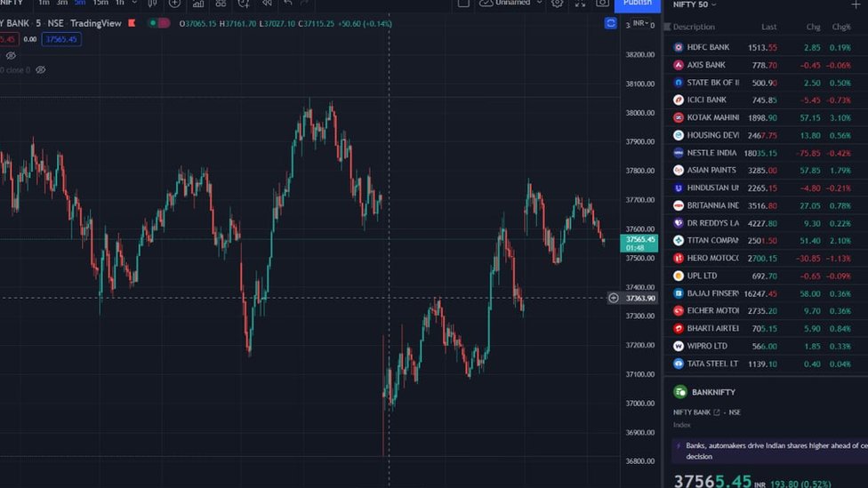The height and width of the screenshot is (488, 868).
Task: Click the 38000.00 price scale label
Action: (x=640, y=113)
